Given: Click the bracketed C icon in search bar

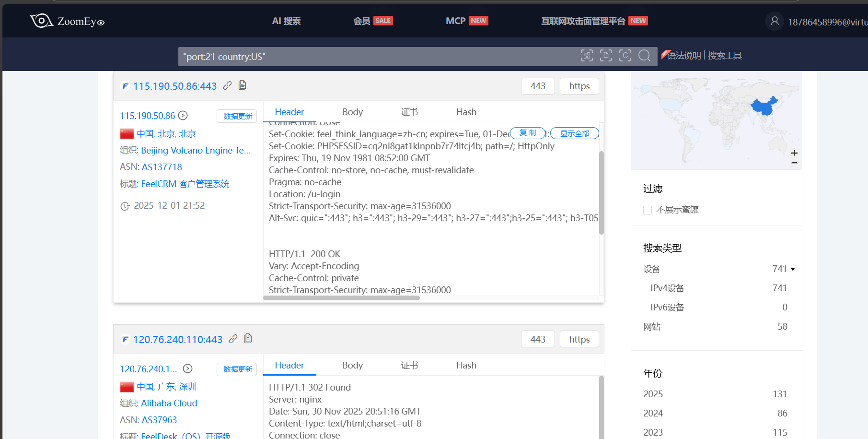Looking at the screenshot, I should coord(625,56).
